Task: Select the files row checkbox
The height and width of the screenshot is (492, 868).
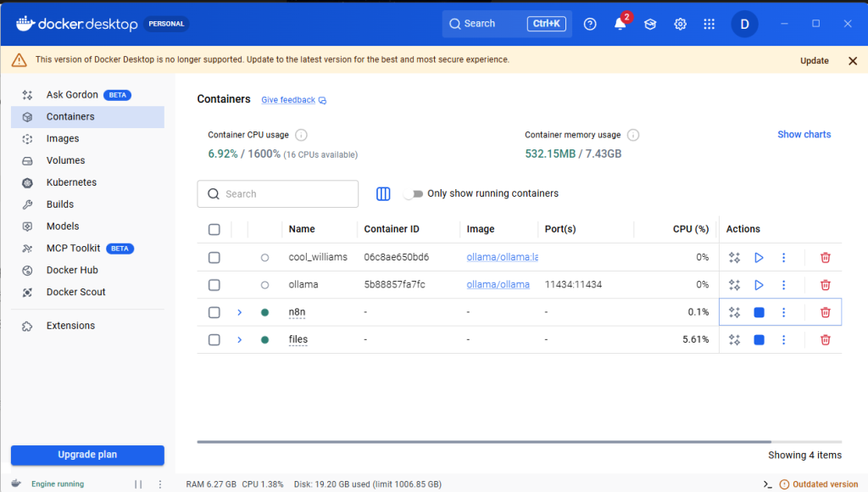Action: pos(214,339)
